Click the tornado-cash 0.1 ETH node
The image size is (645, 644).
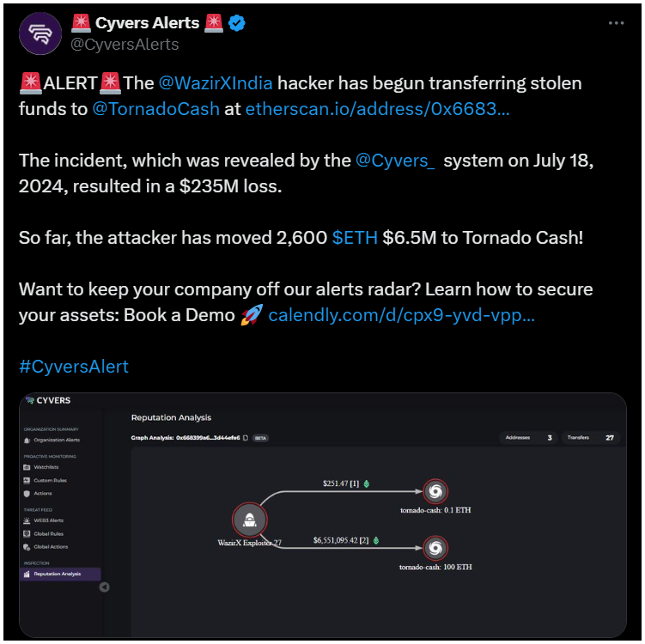[x=435, y=491]
